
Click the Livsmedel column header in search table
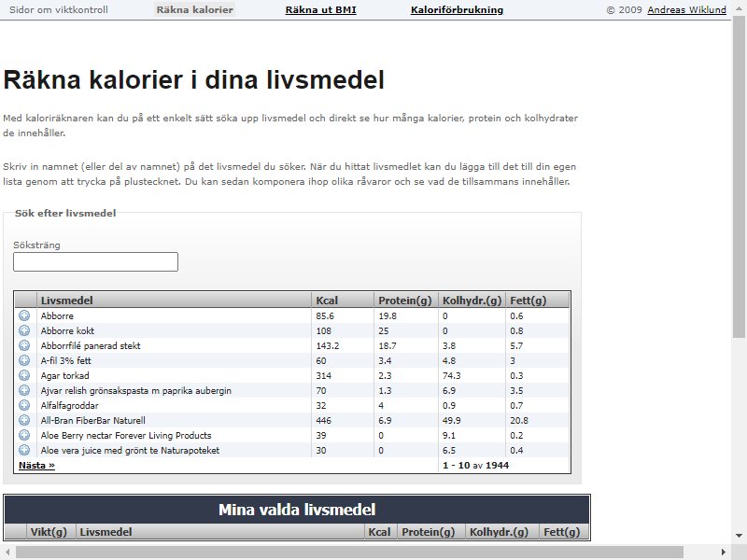tap(174, 301)
